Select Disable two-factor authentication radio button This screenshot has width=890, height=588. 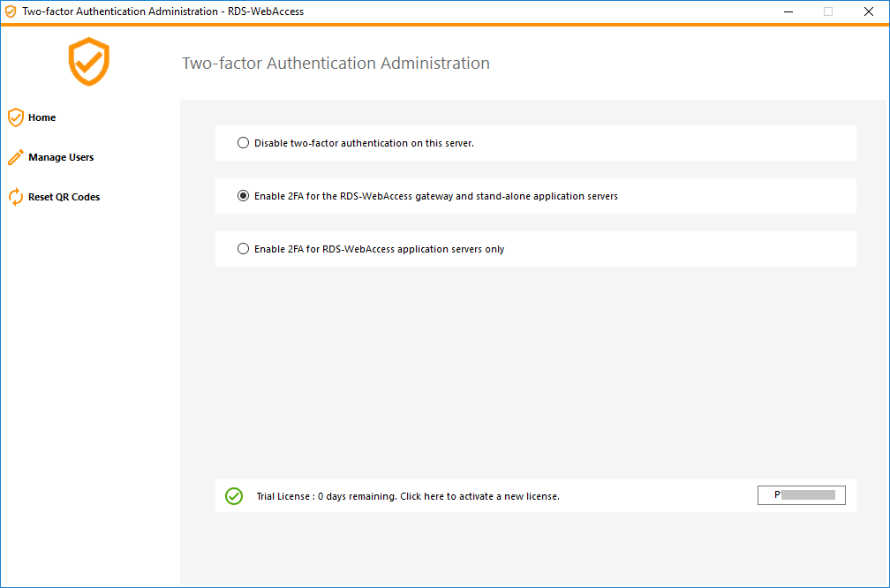(243, 143)
